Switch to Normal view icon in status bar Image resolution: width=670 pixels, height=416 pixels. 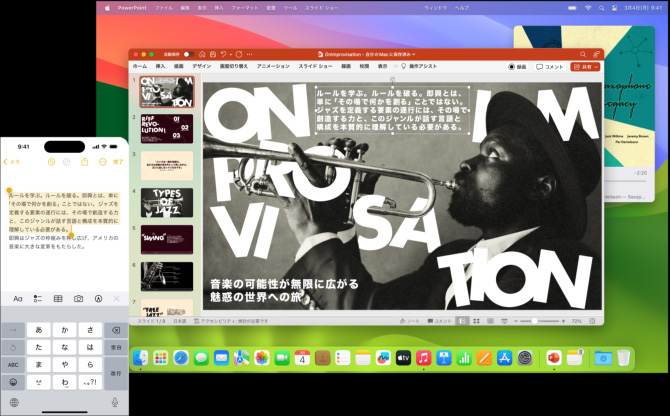coord(462,321)
